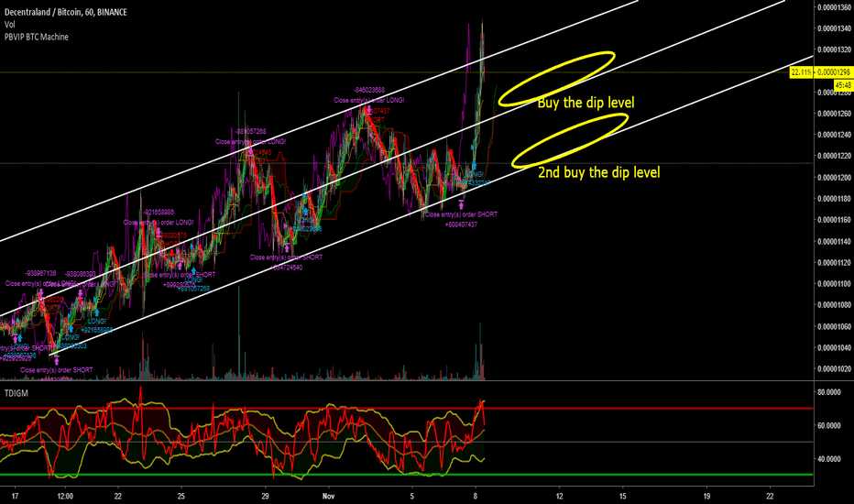This screenshot has width=854, height=504.
Task: Click the +808407437 strategy label
Action: [x=461, y=225]
